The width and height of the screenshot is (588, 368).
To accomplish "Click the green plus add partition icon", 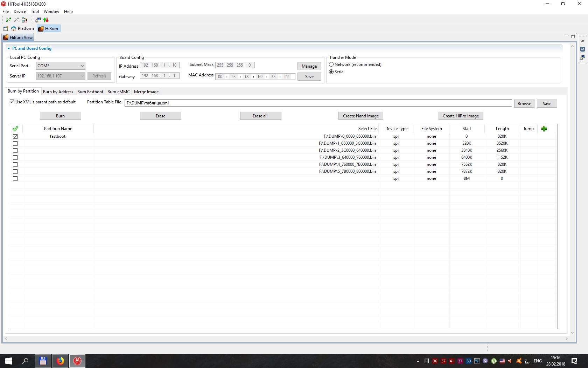I will click(x=544, y=129).
